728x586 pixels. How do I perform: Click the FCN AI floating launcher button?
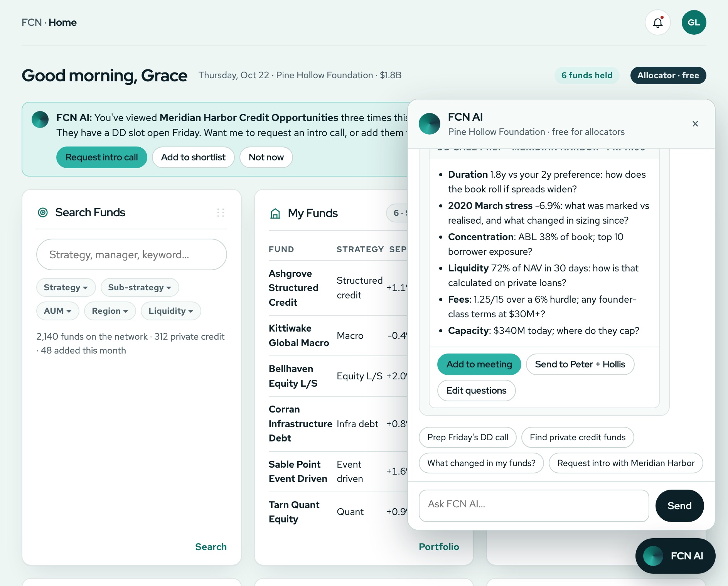(675, 556)
